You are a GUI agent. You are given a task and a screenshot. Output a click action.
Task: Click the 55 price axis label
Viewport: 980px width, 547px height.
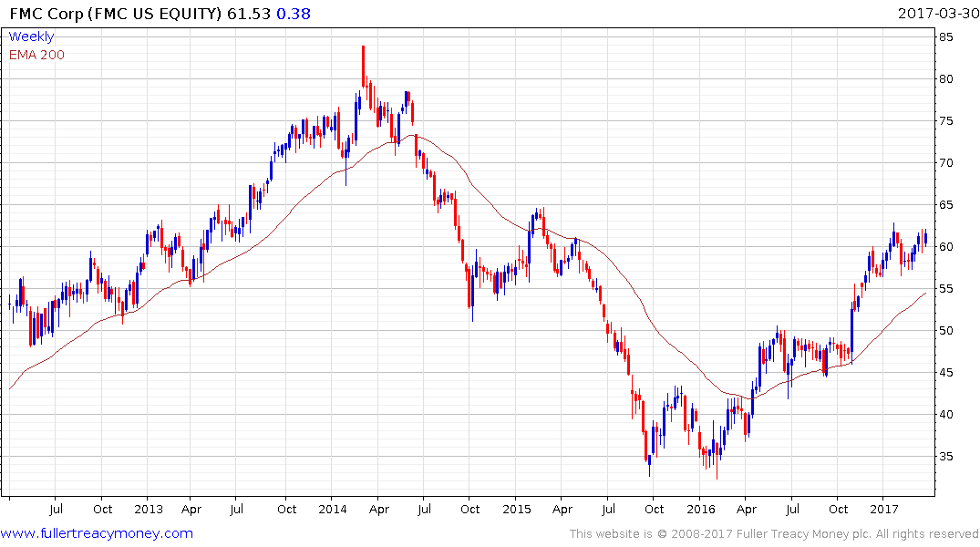(x=946, y=288)
